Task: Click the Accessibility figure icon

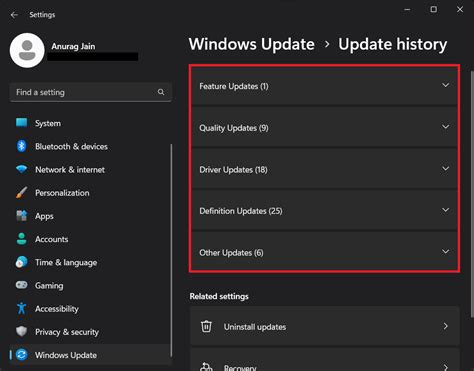Action: [x=22, y=309]
